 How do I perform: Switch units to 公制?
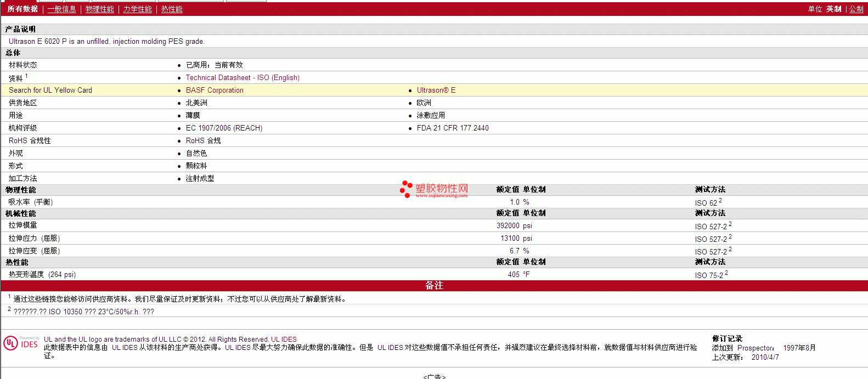coord(856,9)
